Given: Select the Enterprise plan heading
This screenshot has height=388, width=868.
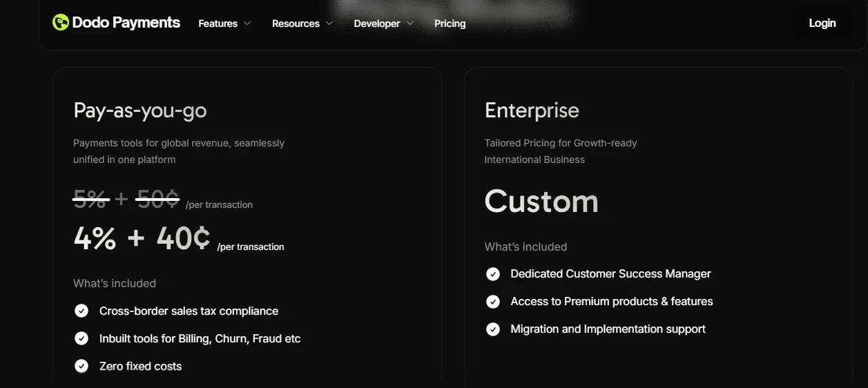Looking at the screenshot, I should pos(532,110).
